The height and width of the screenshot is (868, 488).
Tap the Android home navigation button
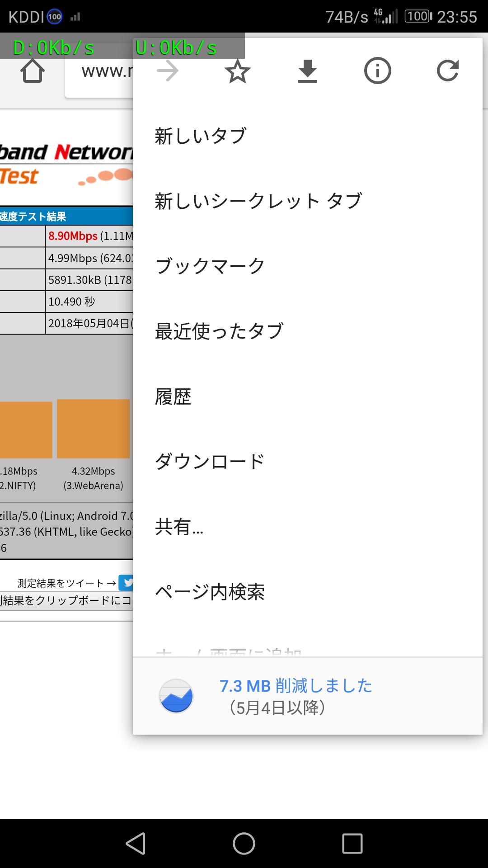[244, 844]
